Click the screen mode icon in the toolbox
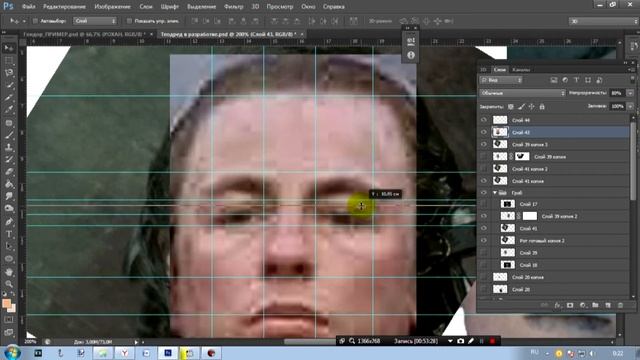Screen dimensions: 640x360 [9, 332]
